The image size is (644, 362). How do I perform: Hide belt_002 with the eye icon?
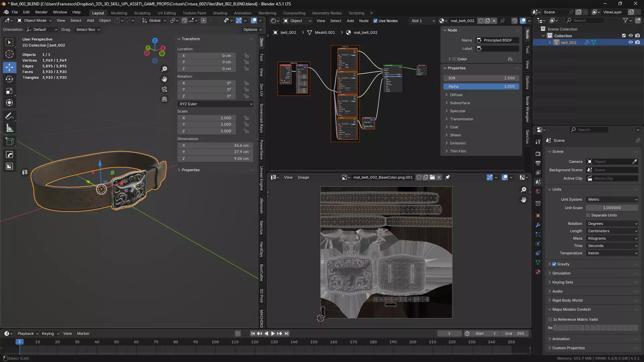631,43
